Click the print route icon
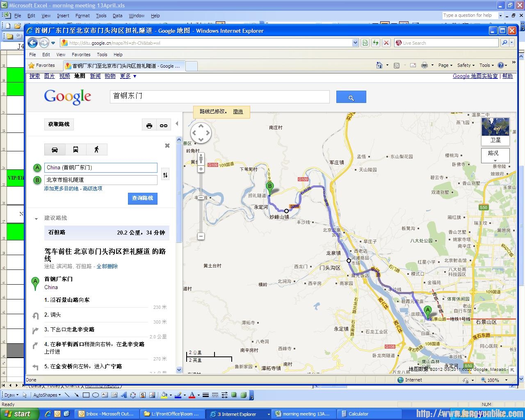525x420 pixels. click(149, 126)
